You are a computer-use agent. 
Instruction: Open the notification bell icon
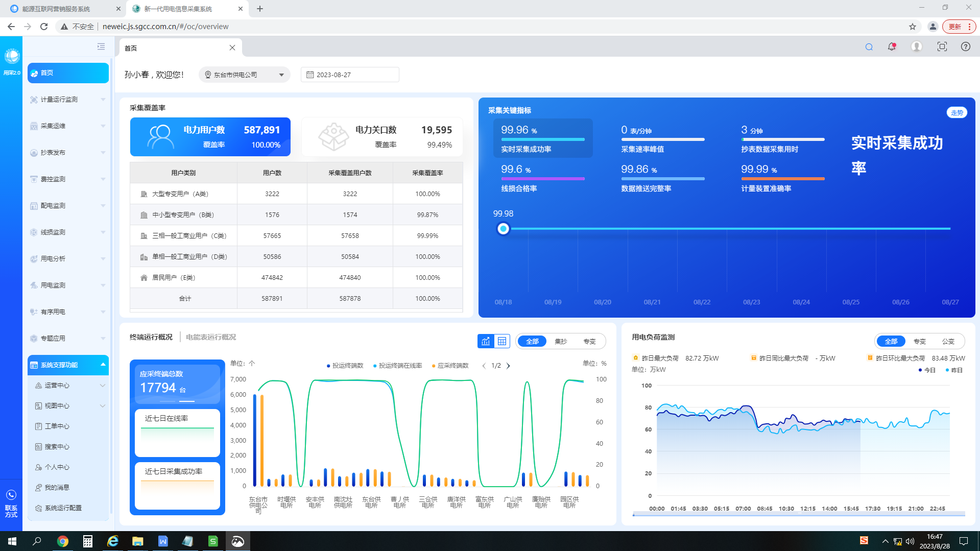[892, 47]
